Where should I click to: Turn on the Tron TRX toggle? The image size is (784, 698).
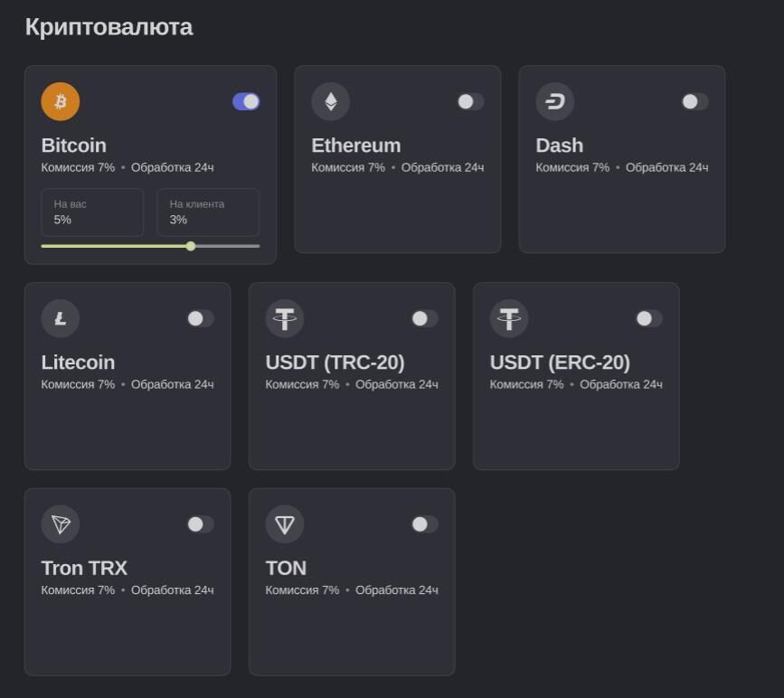200,524
